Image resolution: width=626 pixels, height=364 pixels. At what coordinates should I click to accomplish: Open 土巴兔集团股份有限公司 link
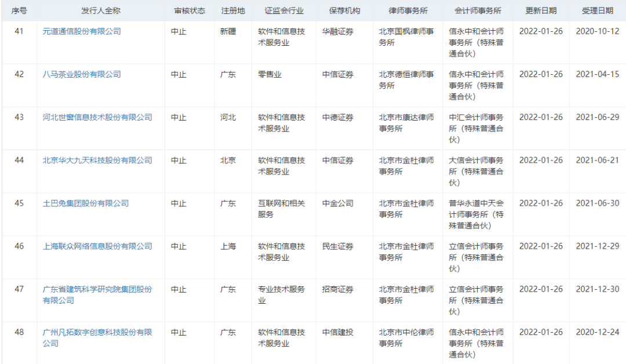[86, 203]
